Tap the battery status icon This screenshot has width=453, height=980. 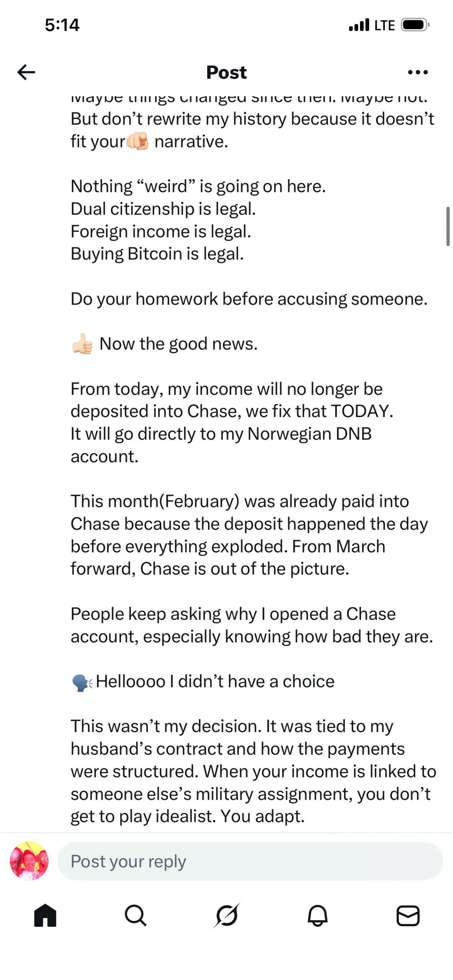click(415, 25)
